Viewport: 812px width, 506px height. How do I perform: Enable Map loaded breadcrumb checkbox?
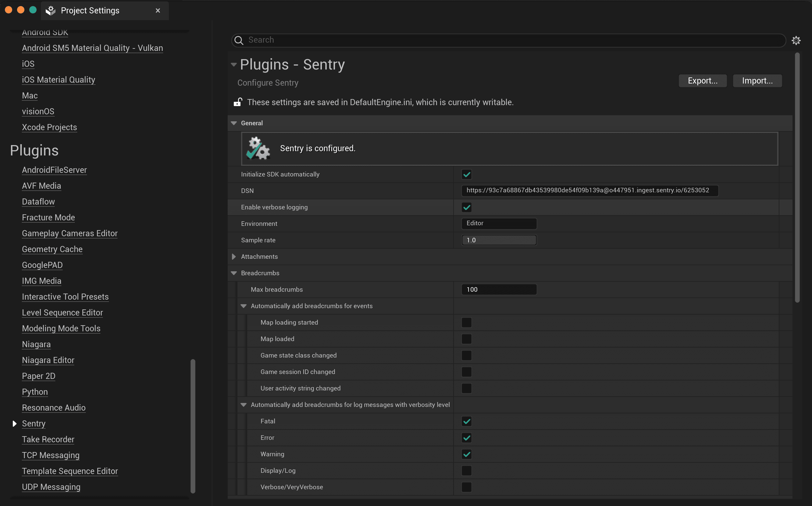pos(466,339)
